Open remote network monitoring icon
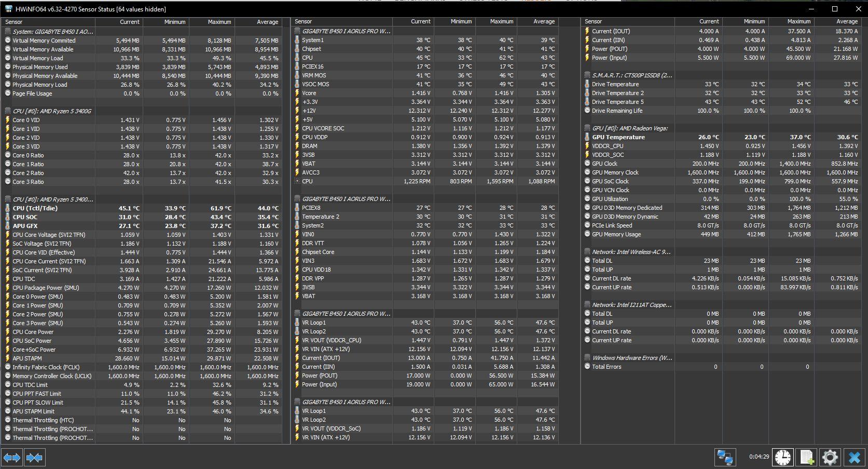 725,457
